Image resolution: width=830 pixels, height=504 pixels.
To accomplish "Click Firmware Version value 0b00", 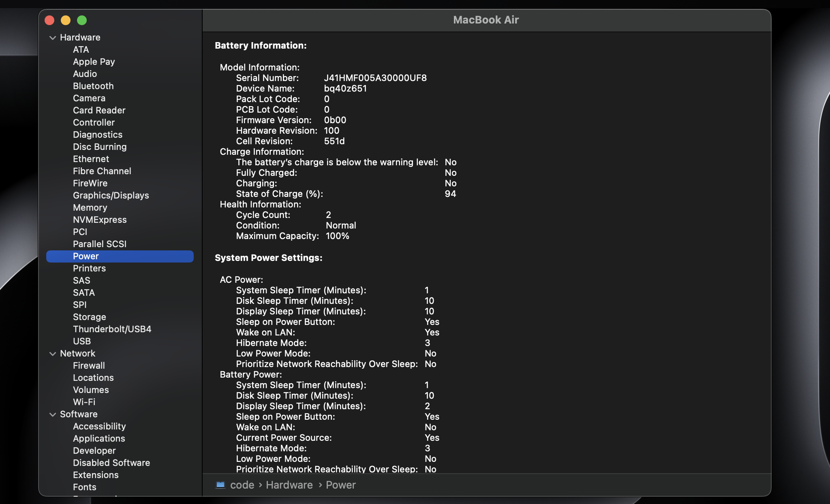I will pyautogui.click(x=335, y=120).
